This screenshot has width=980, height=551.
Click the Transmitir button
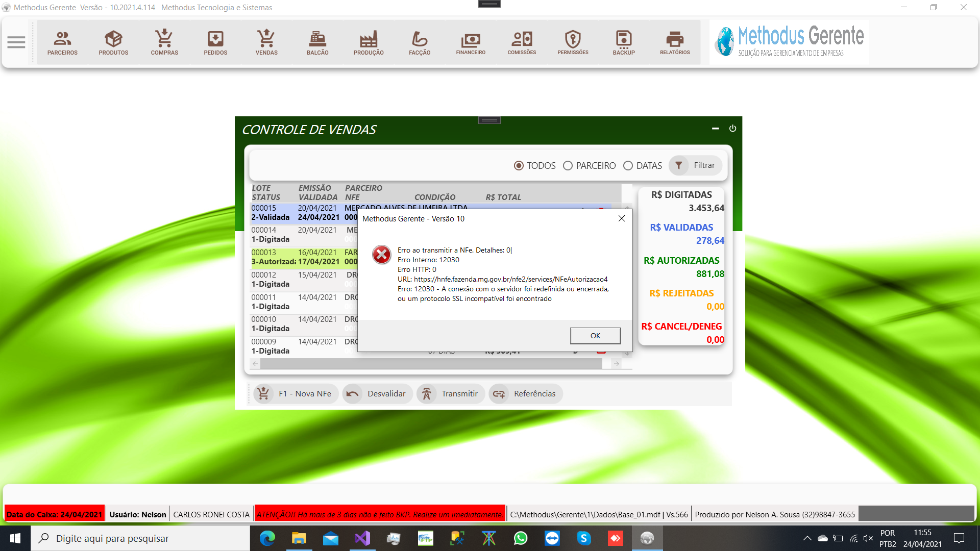pyautogui.click(x=451, y=394)
